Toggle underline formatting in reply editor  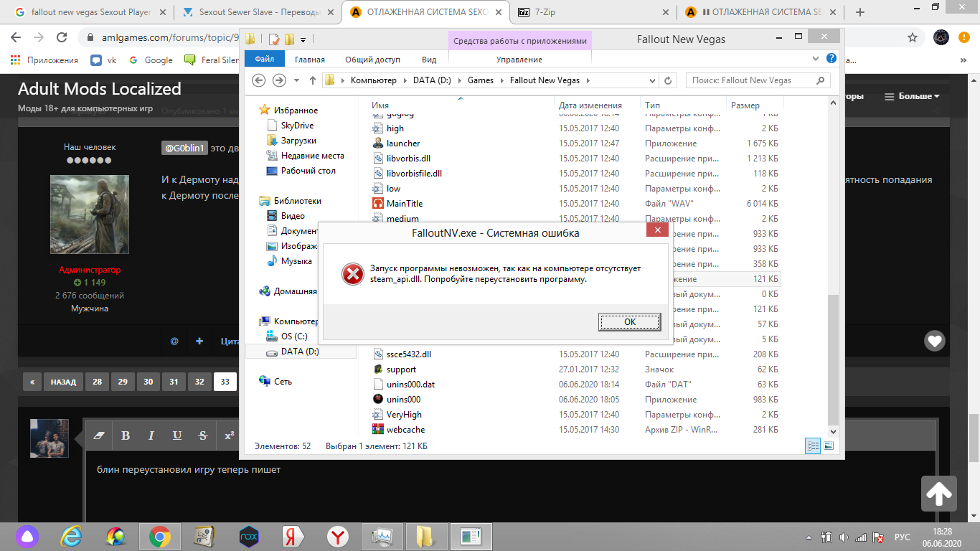[x=177, y=435]
